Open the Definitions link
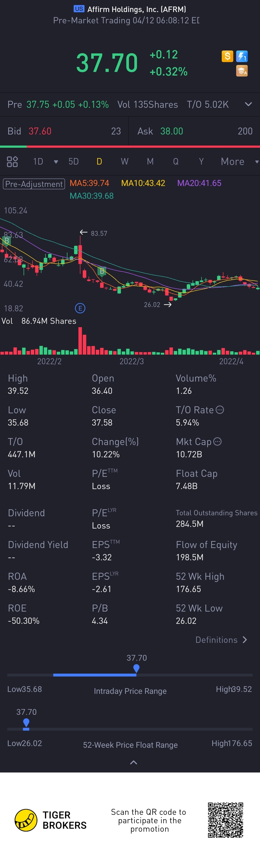Viewport: 260px width, 868px height. pos(221,640)
